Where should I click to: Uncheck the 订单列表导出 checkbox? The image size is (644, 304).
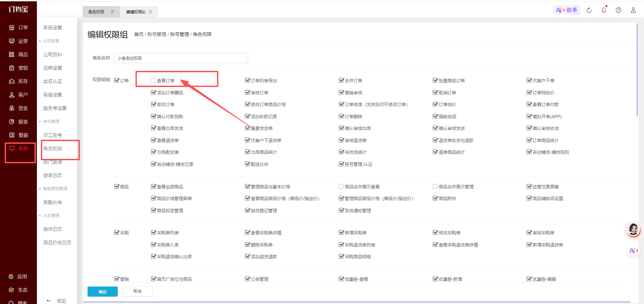[248, 80]
